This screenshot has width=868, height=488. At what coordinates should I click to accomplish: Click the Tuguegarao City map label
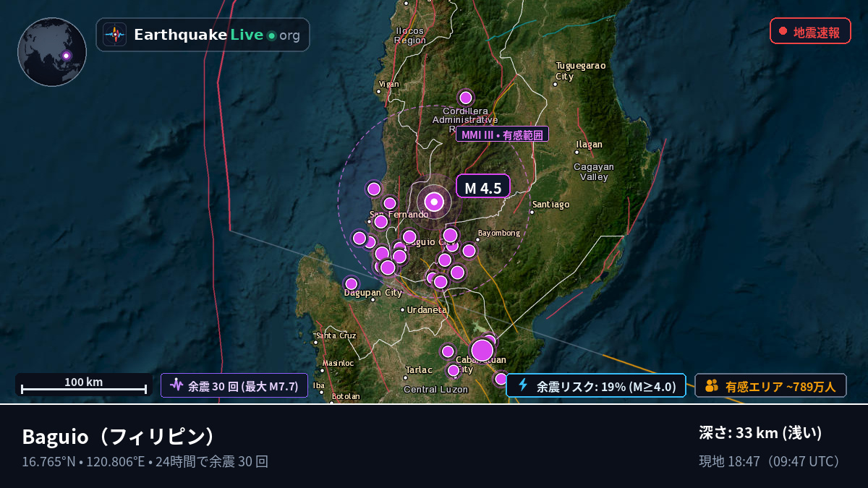tap(580, 71)
